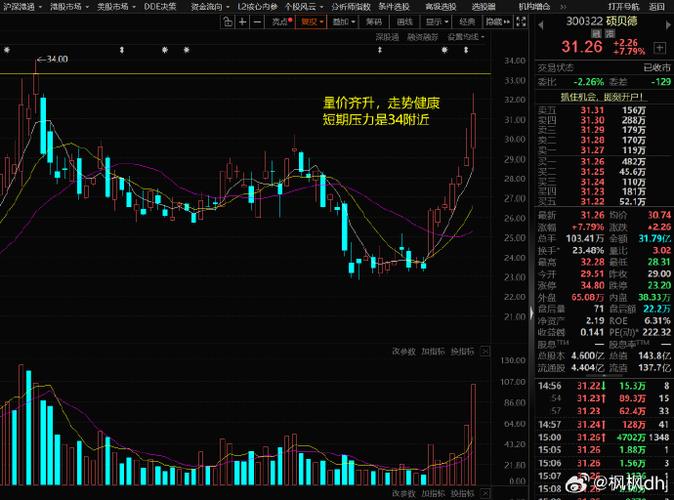Collapse the right quote panel via the divider arrow

point(532,313)
